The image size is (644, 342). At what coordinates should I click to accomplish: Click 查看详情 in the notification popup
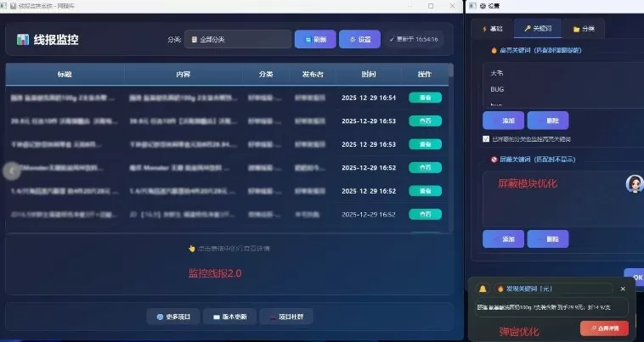click(605, 328)
